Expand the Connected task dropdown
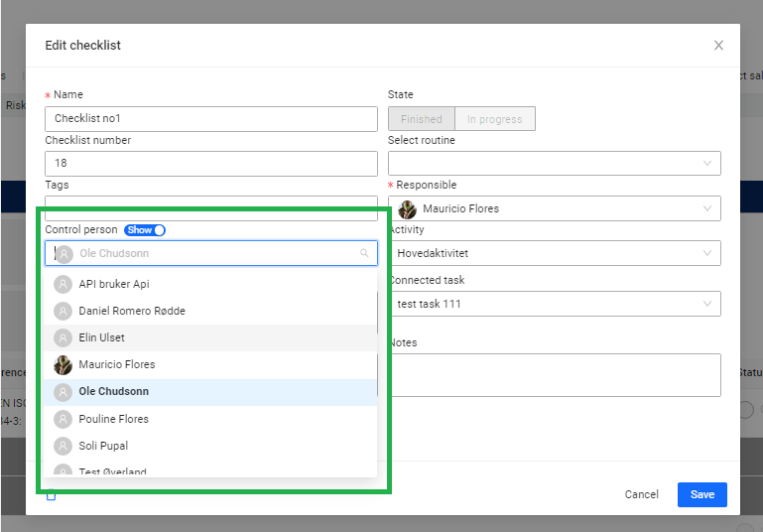The image size is (763, 532). [554, 304]
